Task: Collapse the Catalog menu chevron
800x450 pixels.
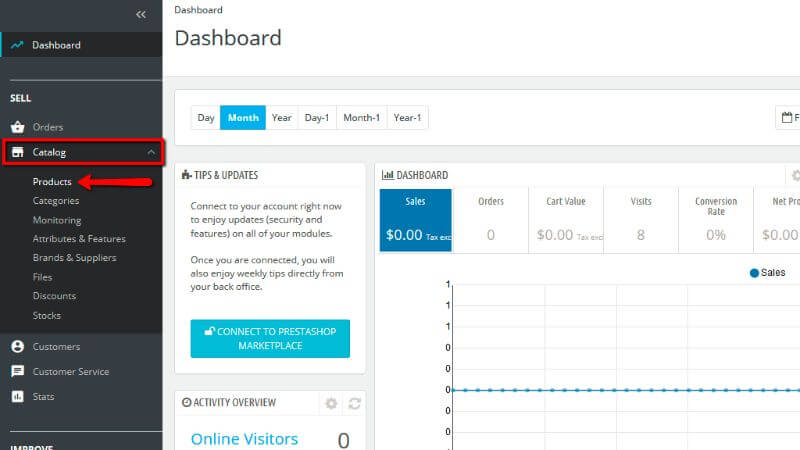Action: 151,152
